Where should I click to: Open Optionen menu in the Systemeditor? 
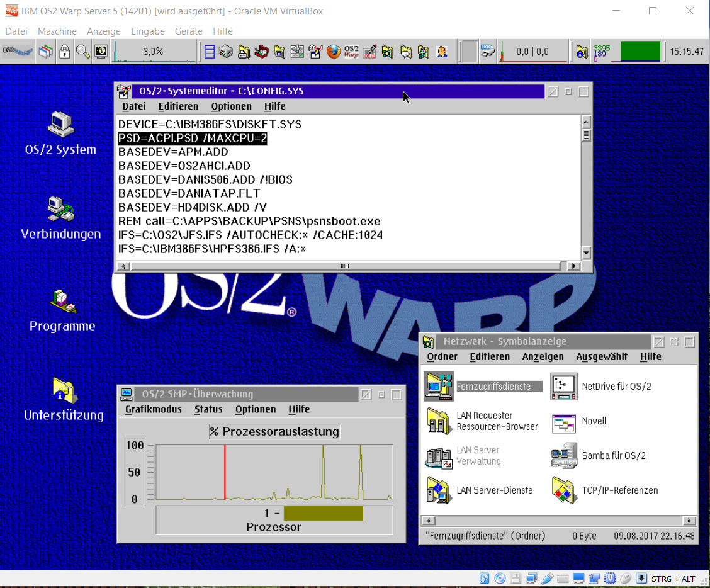point(232,106)
